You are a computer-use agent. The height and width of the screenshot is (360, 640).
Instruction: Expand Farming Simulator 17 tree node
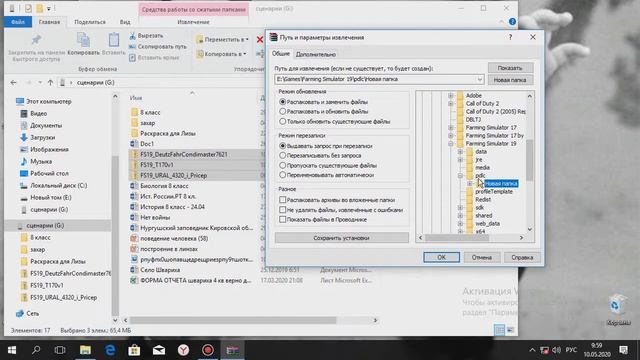pyautogui.click(x=451, y=127)
